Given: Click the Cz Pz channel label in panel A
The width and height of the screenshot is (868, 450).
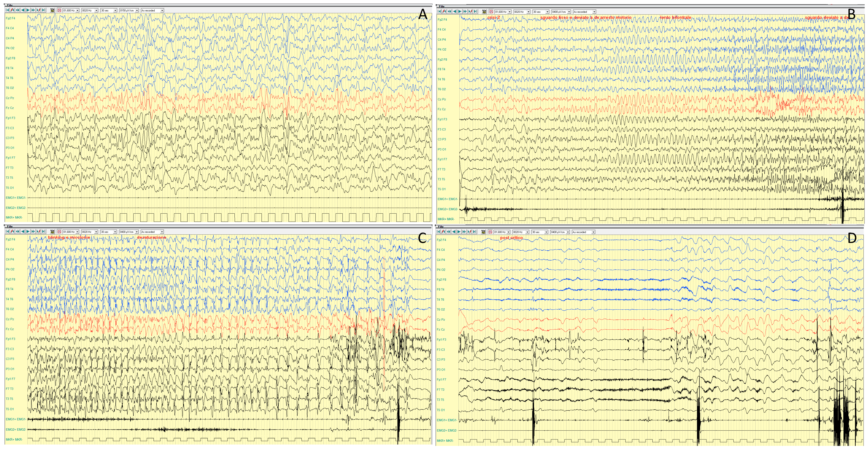Looking at the screenshot, I should 10,98.
